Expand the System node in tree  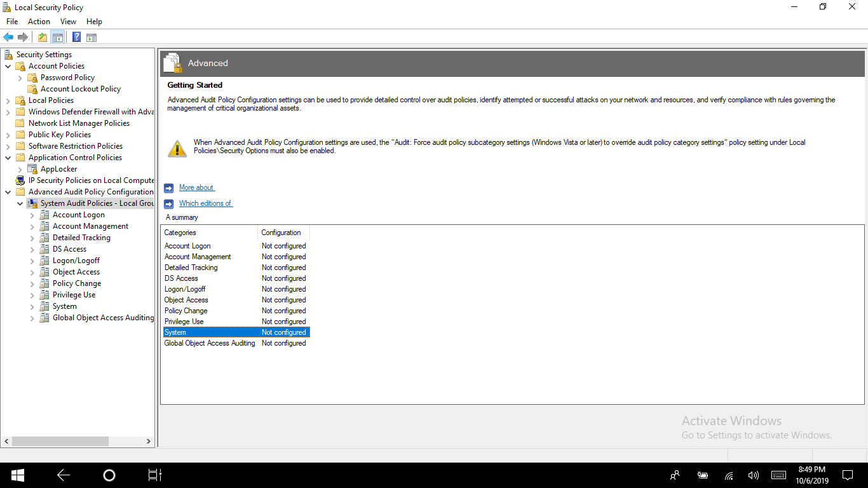click(x=32, y=306)
